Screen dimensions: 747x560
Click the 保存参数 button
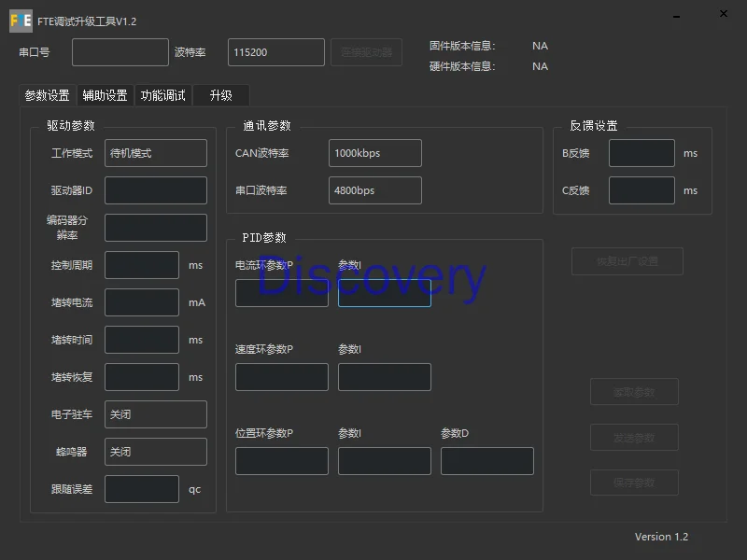tap(634, 483)
